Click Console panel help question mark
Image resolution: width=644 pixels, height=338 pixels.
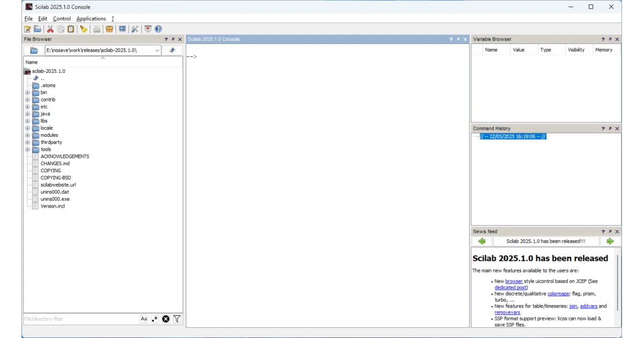[x=451, y=39]
